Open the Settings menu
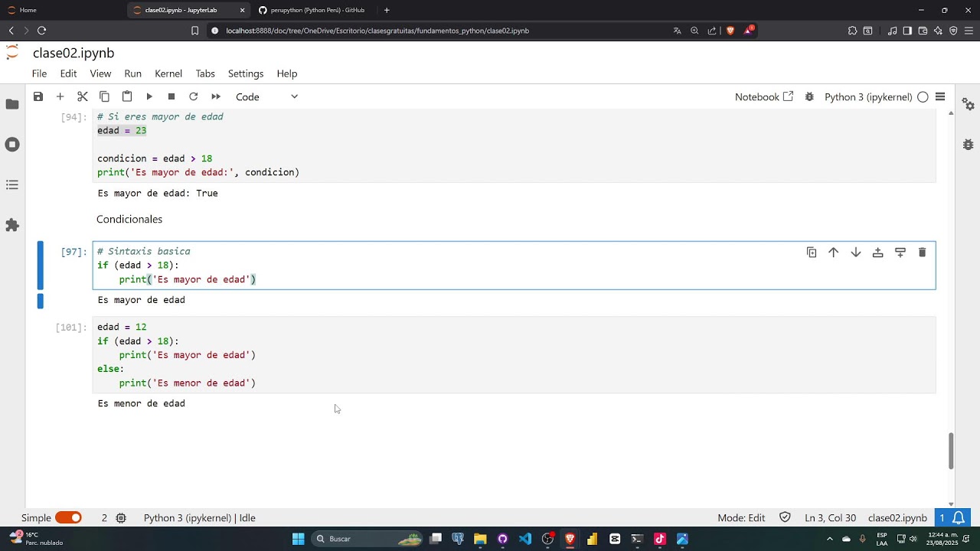This screenshot has height=551, width=980. click(x=246, y=73)
